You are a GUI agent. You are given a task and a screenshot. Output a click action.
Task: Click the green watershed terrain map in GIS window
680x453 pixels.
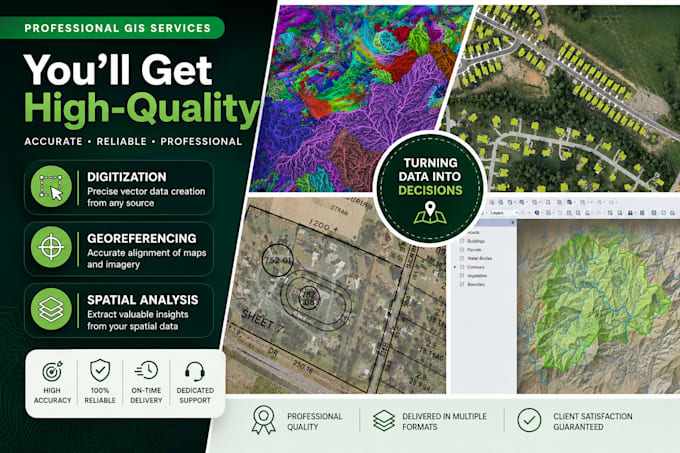click(598, 306)
